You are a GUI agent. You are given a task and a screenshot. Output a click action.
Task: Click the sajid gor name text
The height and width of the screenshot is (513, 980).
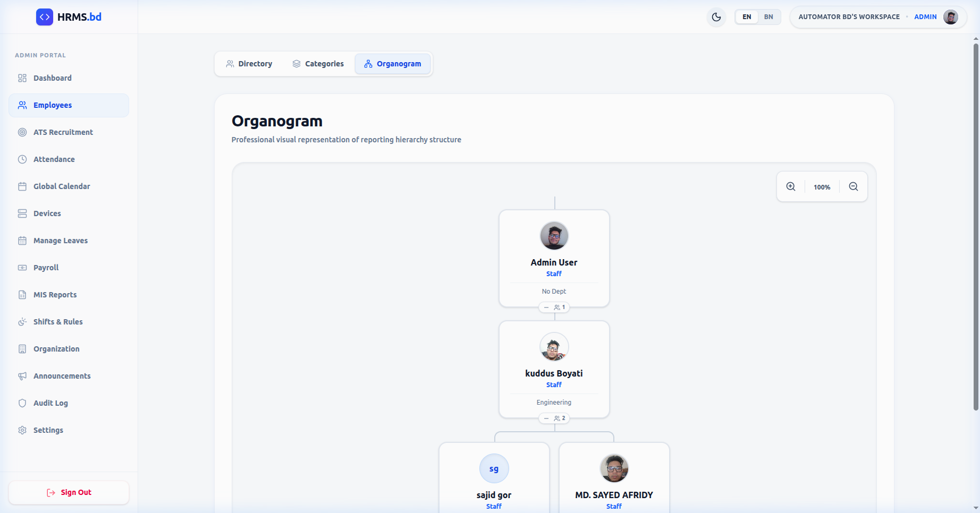tap(494, 495)
